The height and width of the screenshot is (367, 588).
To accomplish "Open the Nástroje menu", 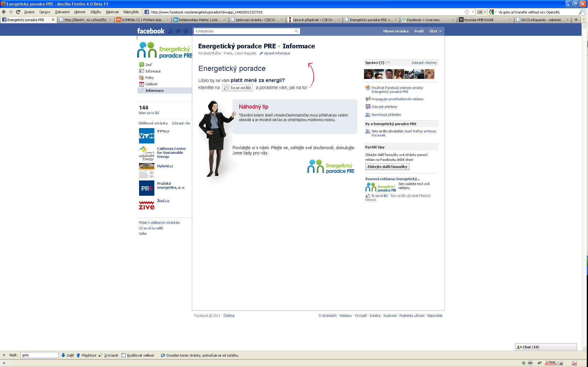I will [112, 12].
